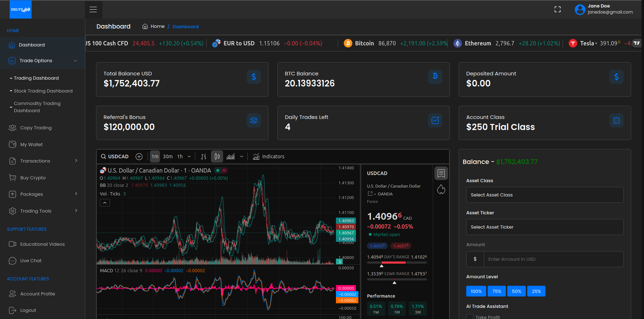Expand the Transactions submenu arrow
Viewport: 644px width, 319px height.
point(76,161)
